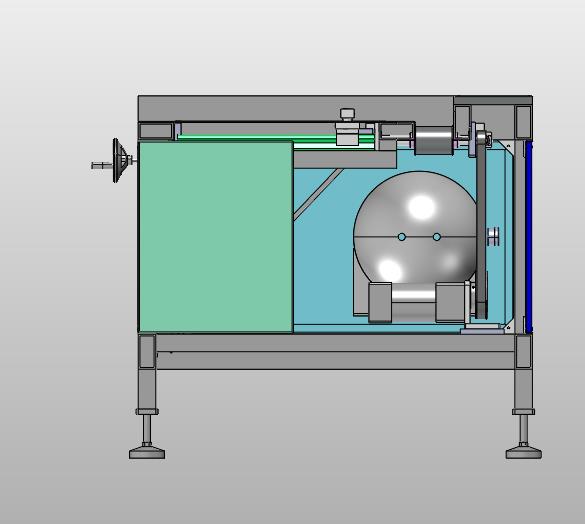Image resolution: width=585 pixels, height=524 pixels.
Task: Pick the top grey cover plate
Action: click(x=295, y=108)
